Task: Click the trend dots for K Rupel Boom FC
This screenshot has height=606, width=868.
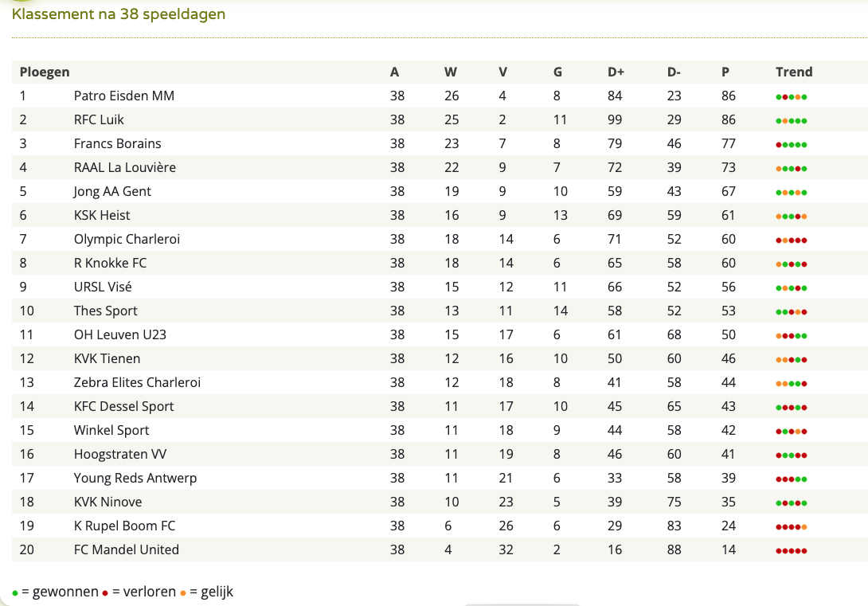Action: pos(791,527)
